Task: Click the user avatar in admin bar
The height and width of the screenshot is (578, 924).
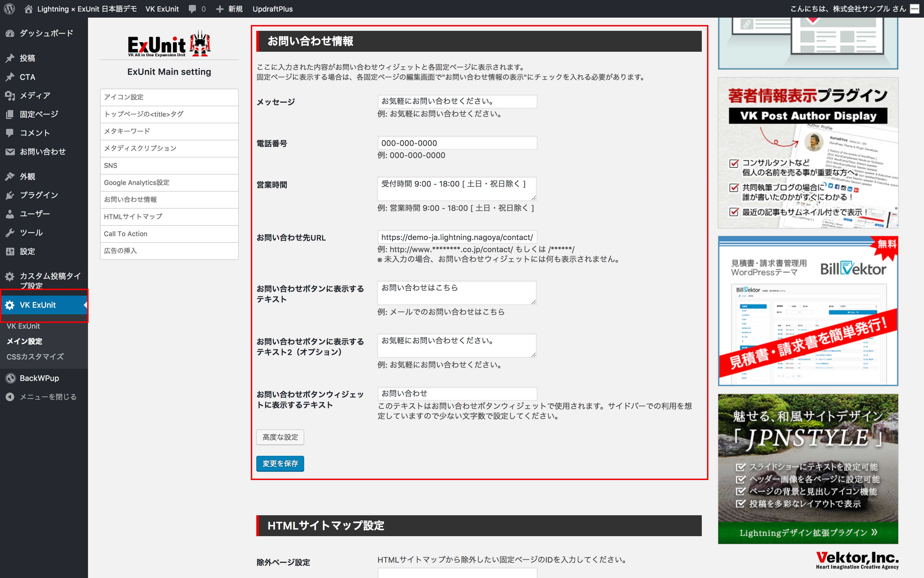Action: point(915,9)
